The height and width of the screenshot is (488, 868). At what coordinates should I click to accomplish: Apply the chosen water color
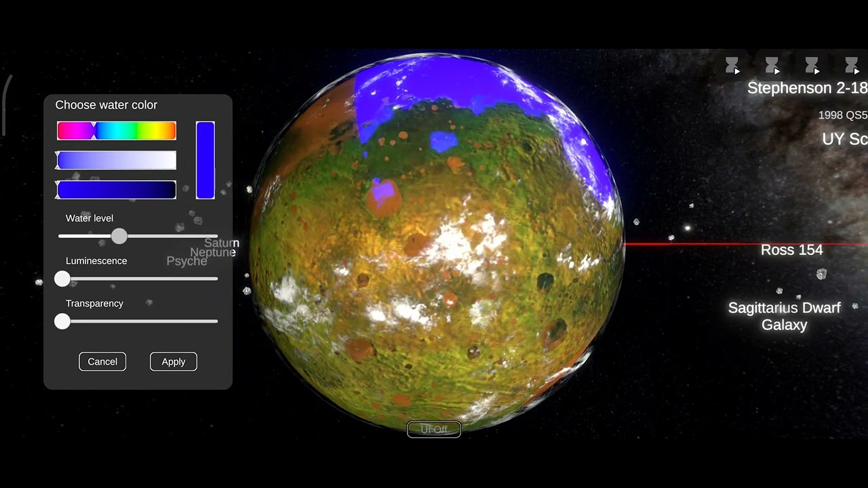pos(173,361)
